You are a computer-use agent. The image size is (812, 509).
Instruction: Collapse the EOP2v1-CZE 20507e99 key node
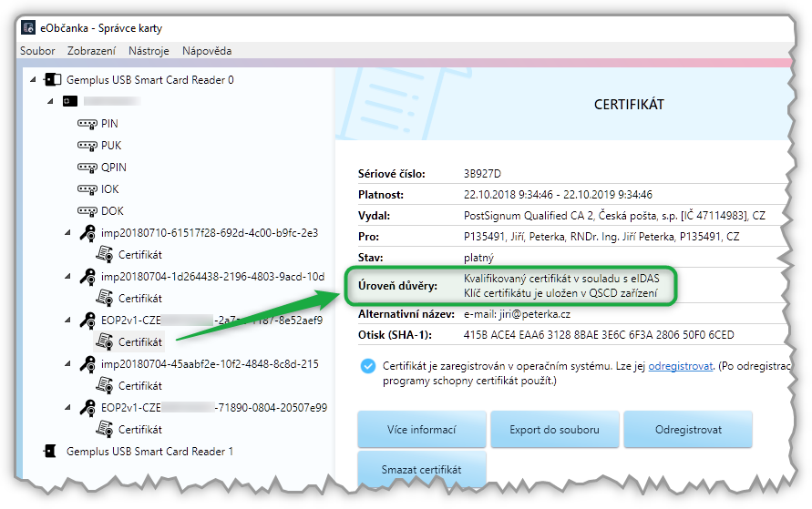click(67, 408)
